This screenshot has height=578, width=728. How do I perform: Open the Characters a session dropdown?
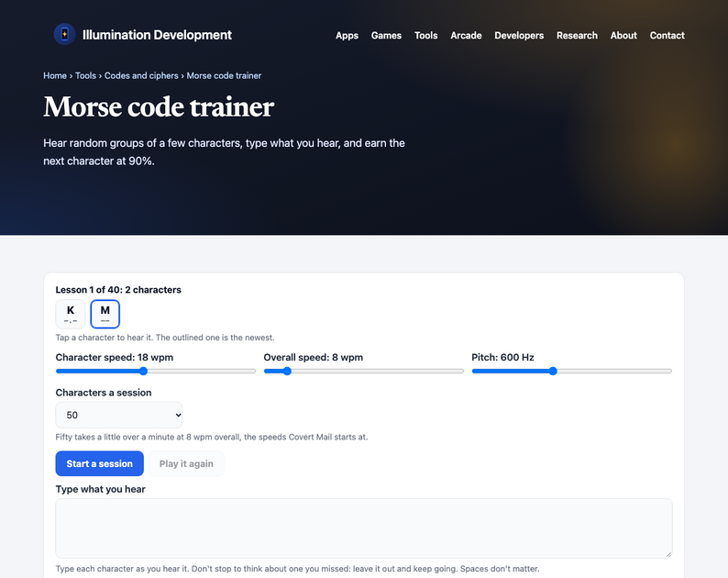(x=119, y=415)
